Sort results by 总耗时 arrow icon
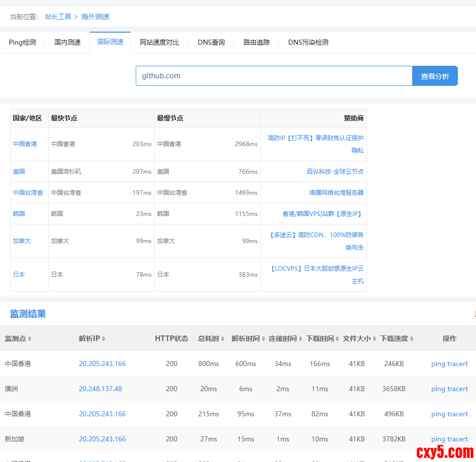 coord(223,339)
